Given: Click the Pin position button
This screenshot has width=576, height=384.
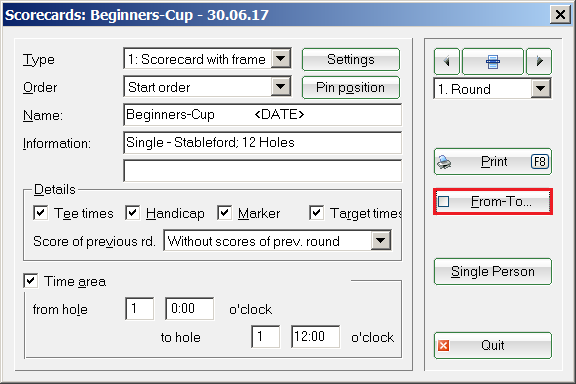Looking at the screenshot, I should click(x=351, y=87).
